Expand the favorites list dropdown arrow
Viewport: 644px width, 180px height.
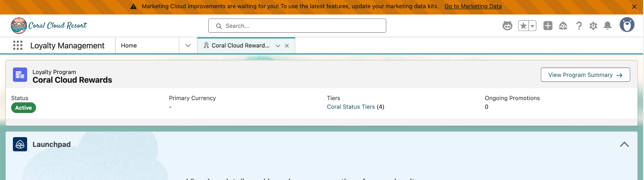532,26
